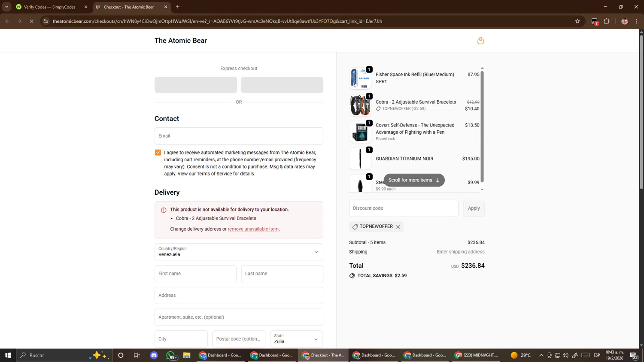Switch to the Verify Codes — SimplyCodes tab
This screenshot has height=362, width=644.
49,7
